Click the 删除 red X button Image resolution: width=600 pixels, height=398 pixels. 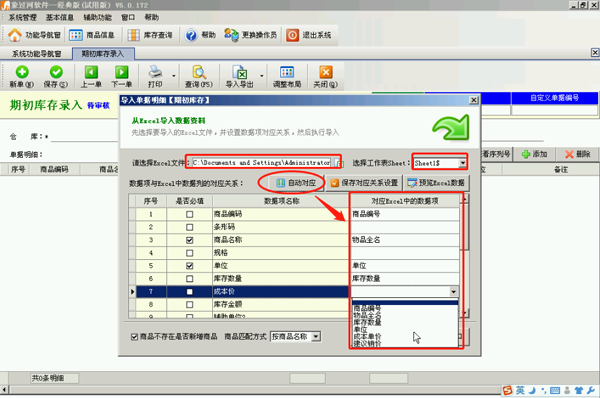[x=577, y=154]
